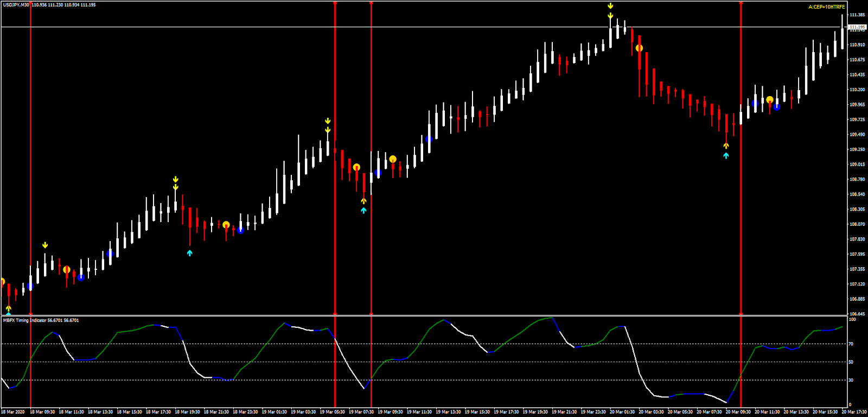The height and width of the screenshot is (417, 868).
Task: Select the blue dot near 18 Mar 23:30
Action: (x=240, y=230)
